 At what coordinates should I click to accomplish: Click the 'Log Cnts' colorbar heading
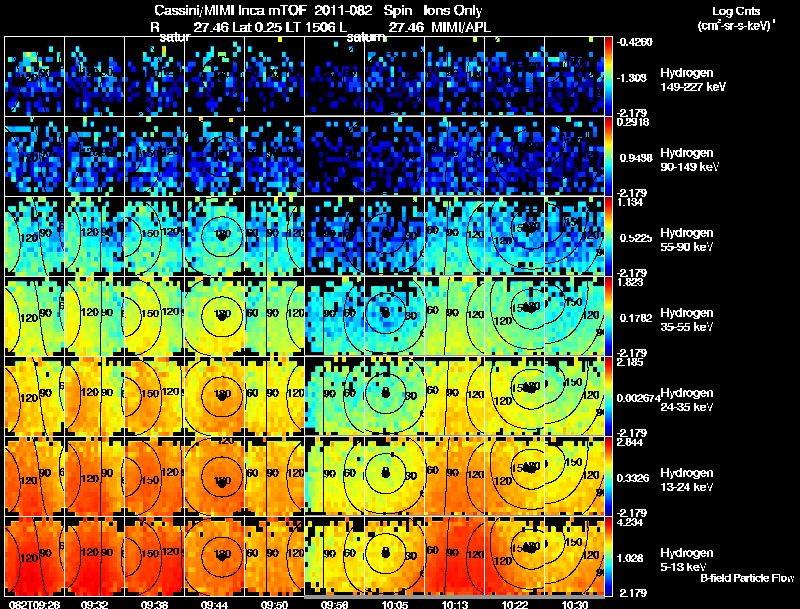click(x=736, y=11)
